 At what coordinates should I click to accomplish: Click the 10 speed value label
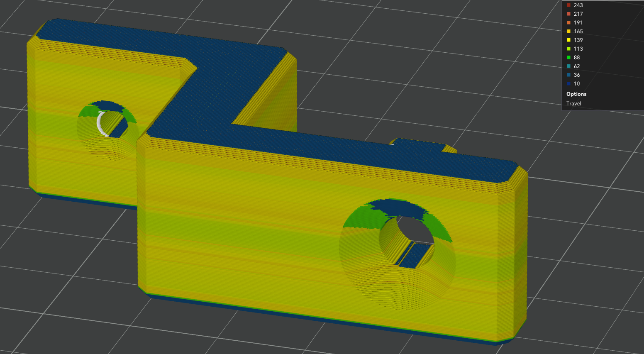pyautogui.click(x=577, y=83)
